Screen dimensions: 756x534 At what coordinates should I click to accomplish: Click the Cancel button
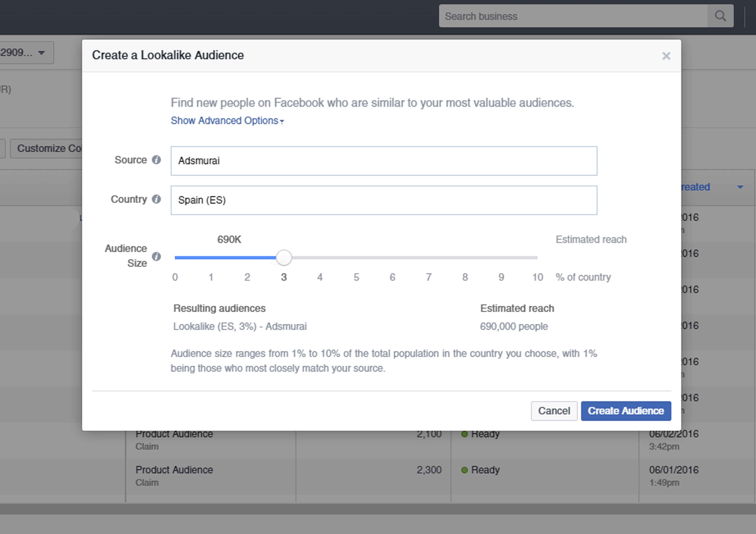pyautogui.click(x=554, y=411)
